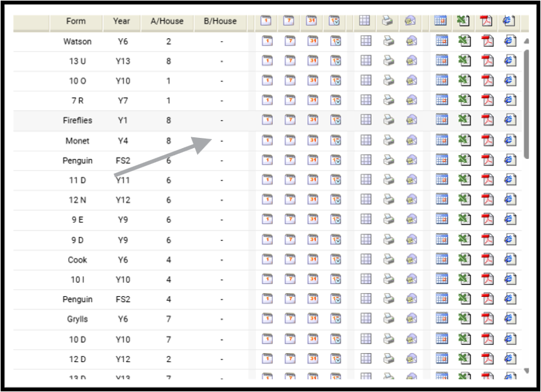This screenshot has height=392, width=541.
Task: Export Grylls form timetable as PDF
Action: point(487,319)
